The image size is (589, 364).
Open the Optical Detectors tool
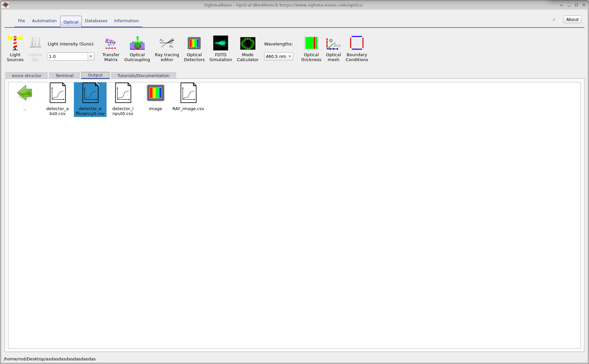pos(194,49)
